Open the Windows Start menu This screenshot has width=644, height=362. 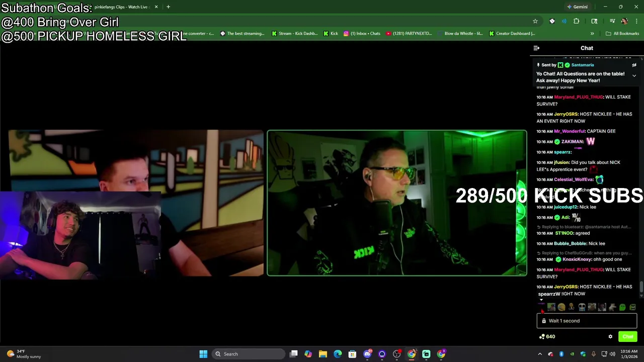tap(203, 354)
